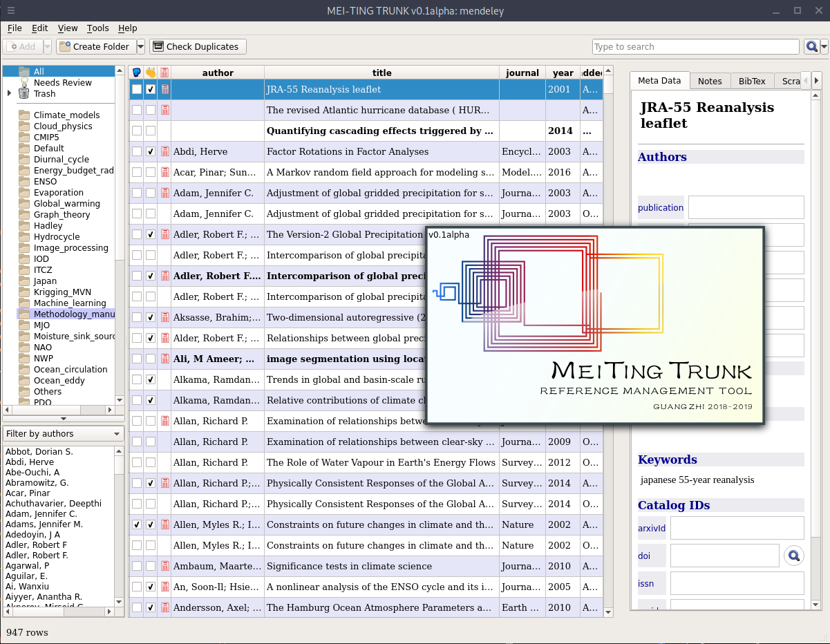Click the document table vertical scrollbar

(x=608, y=341)
